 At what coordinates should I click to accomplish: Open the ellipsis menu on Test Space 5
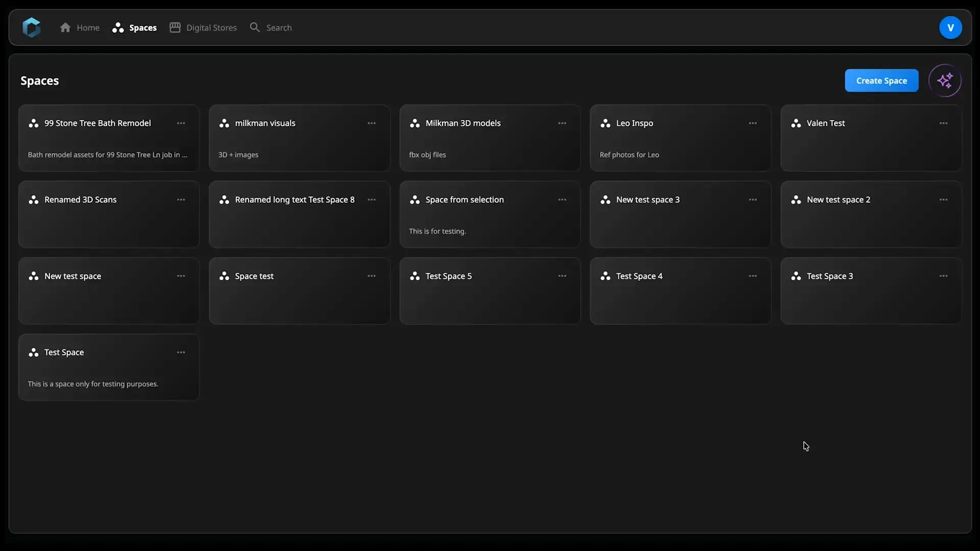(562, 276)
